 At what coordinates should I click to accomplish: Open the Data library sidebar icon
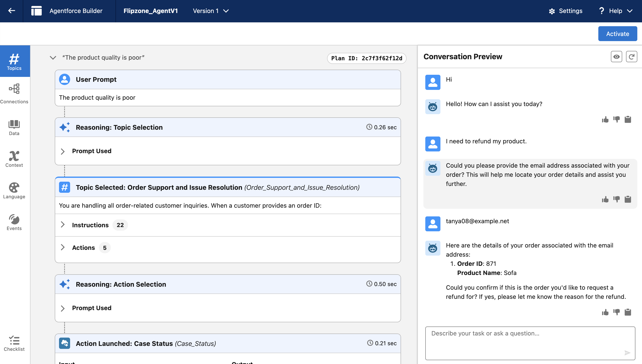click(x=14, y=127)
